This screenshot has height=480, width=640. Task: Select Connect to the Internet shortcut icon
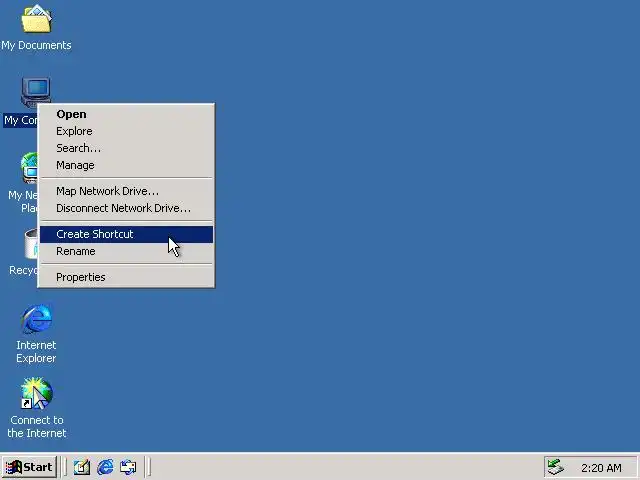(x=37, y=393)
